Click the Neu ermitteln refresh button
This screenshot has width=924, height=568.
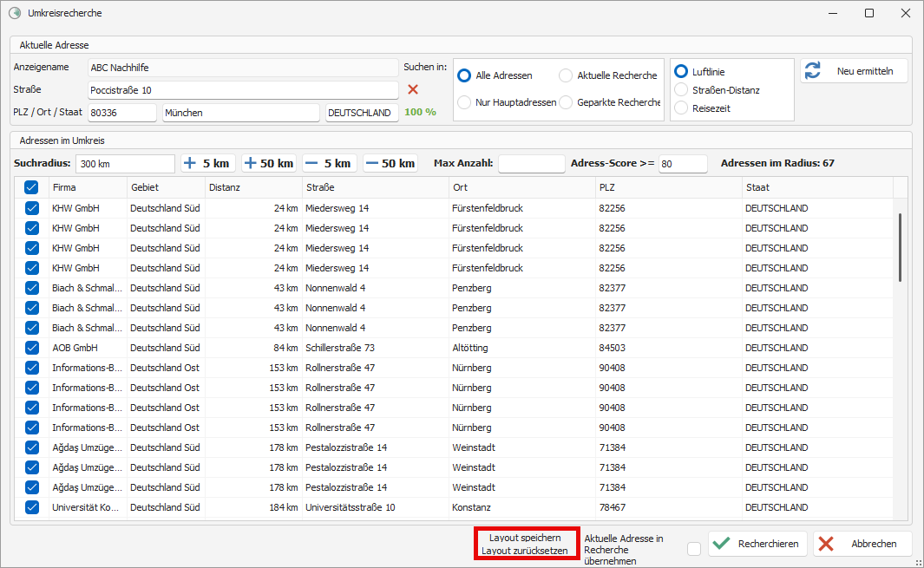854,71
